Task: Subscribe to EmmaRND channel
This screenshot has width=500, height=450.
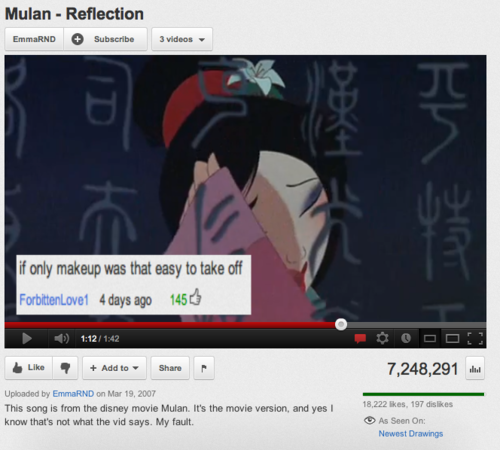Action: 105,39
